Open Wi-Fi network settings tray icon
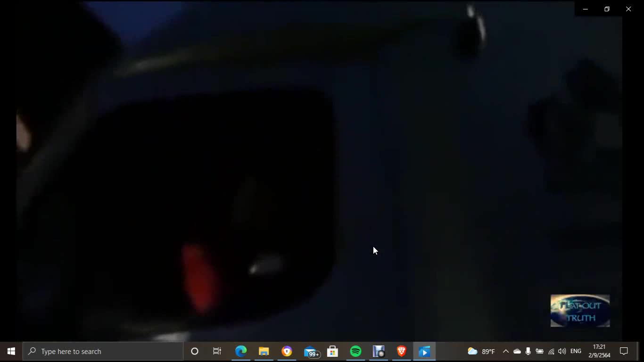Viewport: 644px width, 362px height. tap(551, 351)
